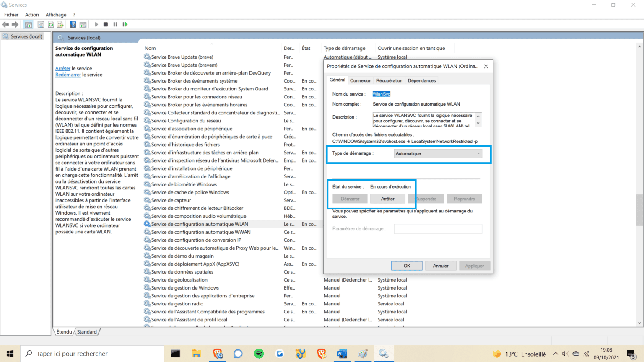Click the Pause service toolbar icon

(115, 25)
